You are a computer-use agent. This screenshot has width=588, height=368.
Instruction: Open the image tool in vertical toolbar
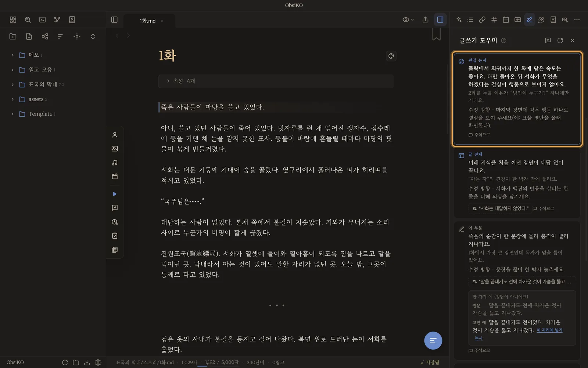[x=115, y=149]
